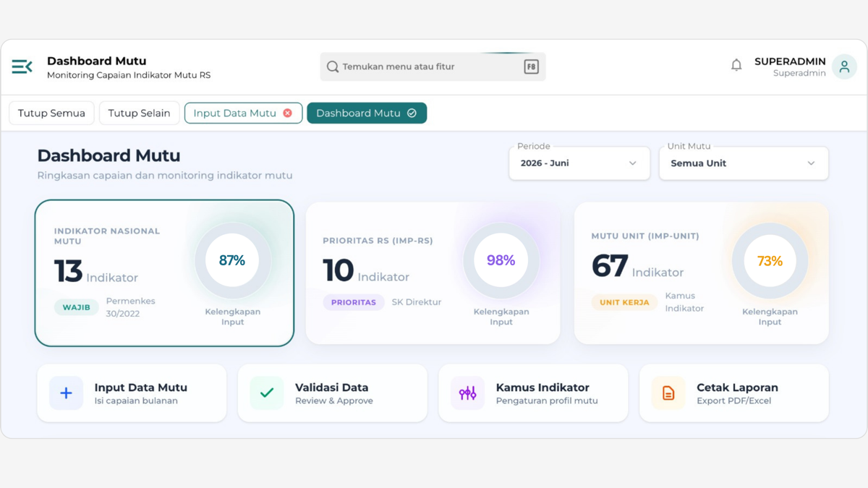Image resolution: width=868 pixels, height=488 pixels.
Task: Open the Periode dropdown showing 2026 - Juni
Action: [579, 163]
